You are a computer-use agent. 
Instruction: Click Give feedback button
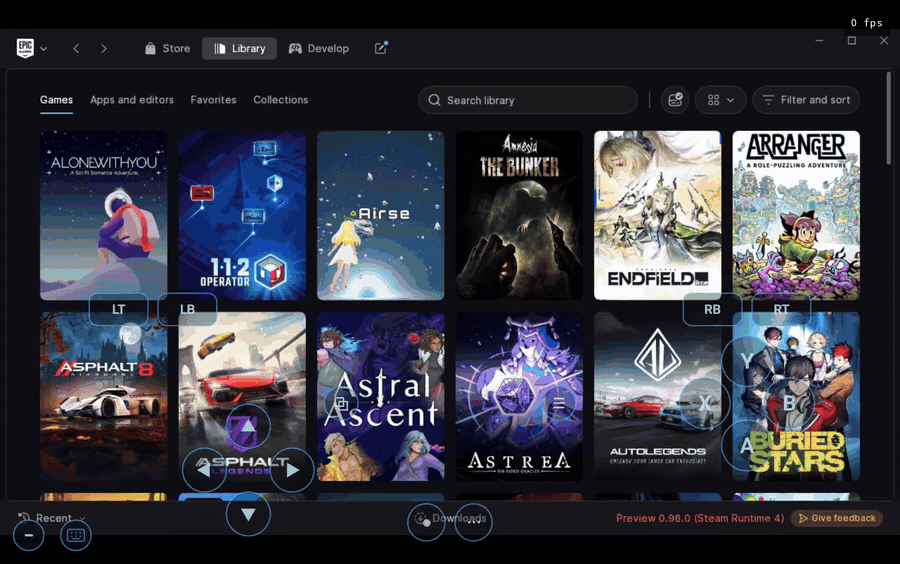[837, 518]
